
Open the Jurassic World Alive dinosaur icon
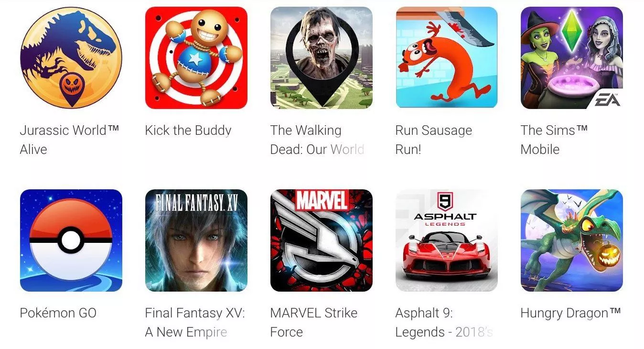click(71, 58)
